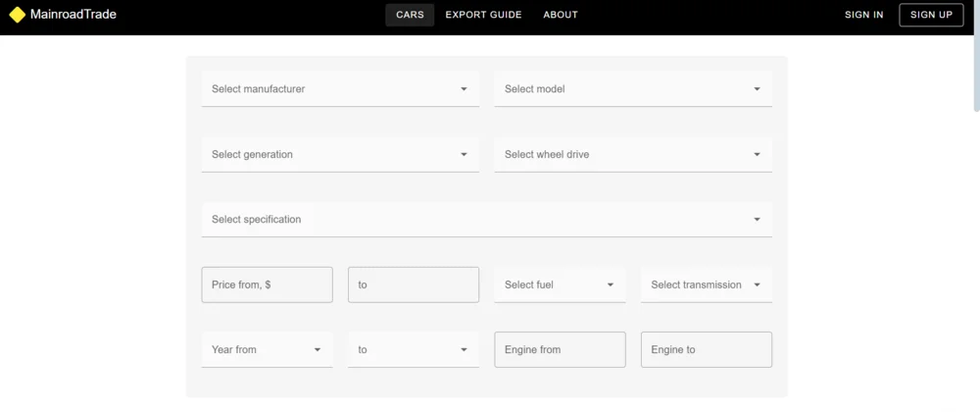
Task: Focus the Price from input field
Action: click(267, 284)
